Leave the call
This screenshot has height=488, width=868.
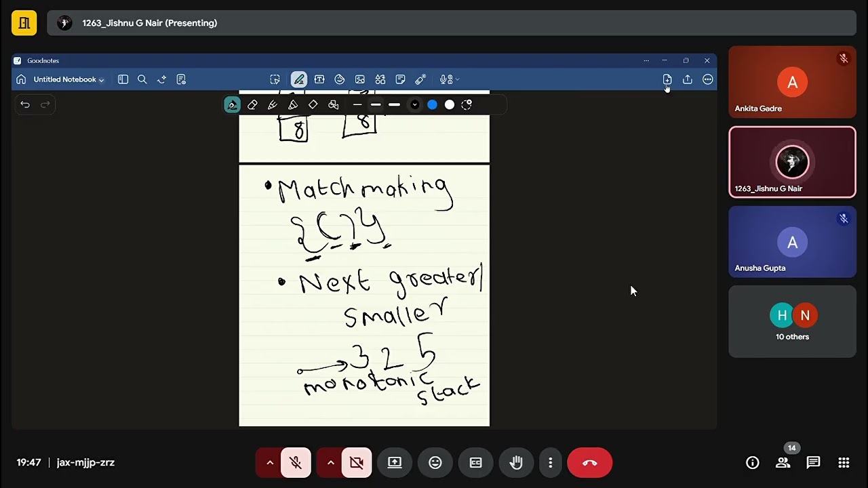pyautogui.click(x=589, y=462)
